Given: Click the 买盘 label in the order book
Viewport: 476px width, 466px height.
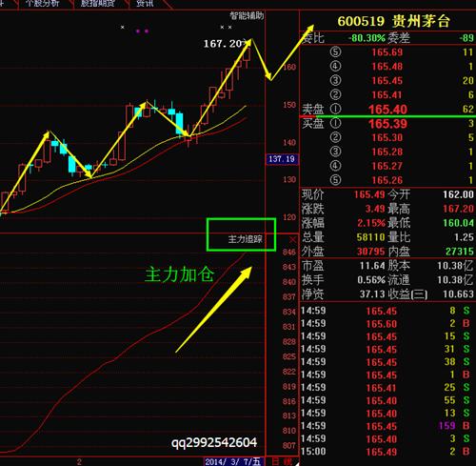Looking at the screenshot, I should pyautogui.click(x=313, y=124).
